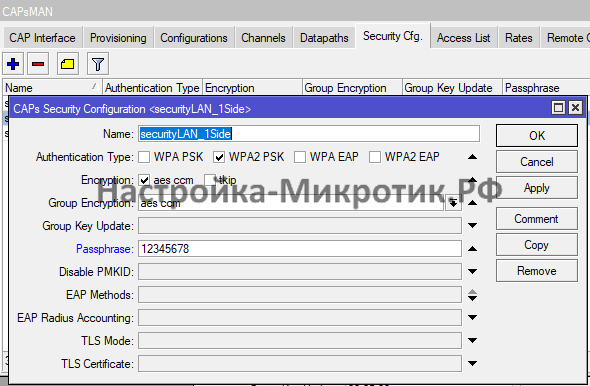The image size is (590, 386).
Task: Click the TLS Mode field
Action: pos(300,340)
